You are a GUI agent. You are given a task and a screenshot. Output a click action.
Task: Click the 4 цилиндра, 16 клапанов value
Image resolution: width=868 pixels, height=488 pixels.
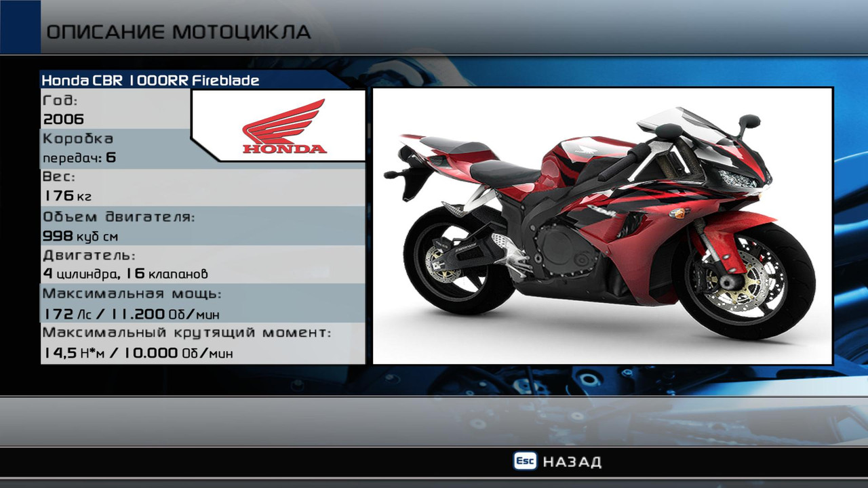point(125,274)
